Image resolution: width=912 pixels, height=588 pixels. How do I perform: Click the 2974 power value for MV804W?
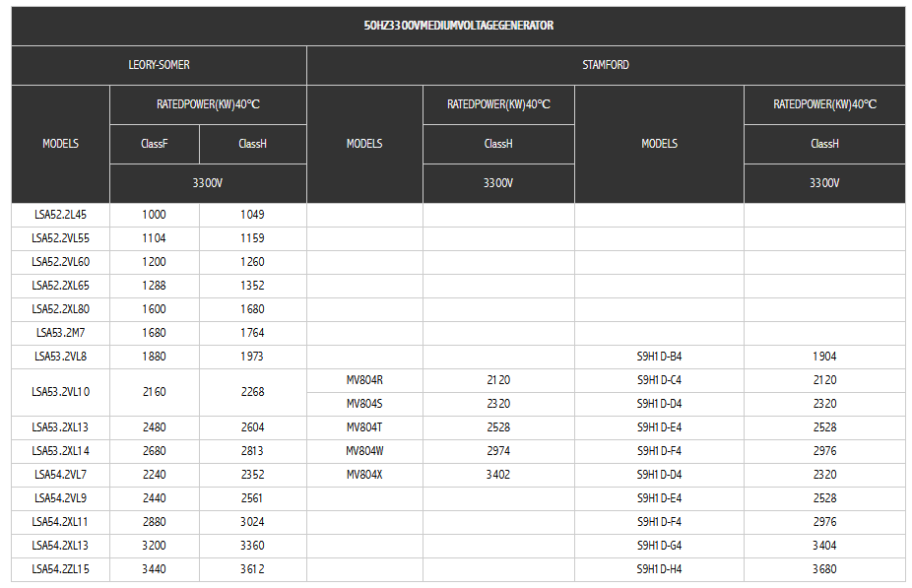tap(498, 451)
